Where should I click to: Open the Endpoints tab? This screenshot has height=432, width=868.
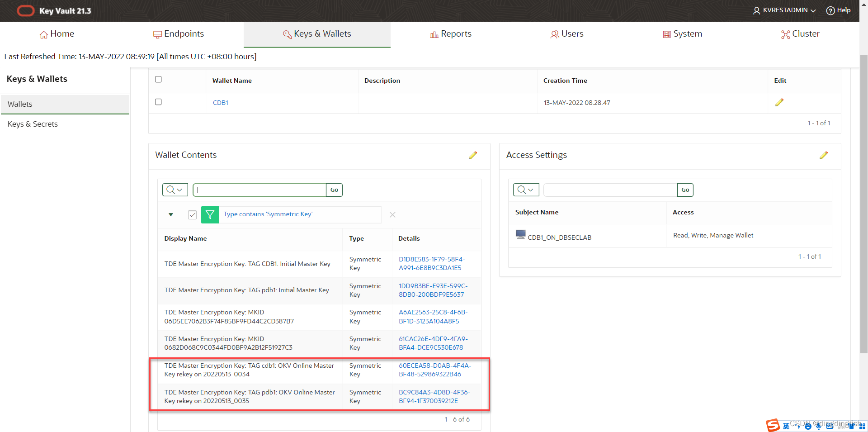(179, 34)
